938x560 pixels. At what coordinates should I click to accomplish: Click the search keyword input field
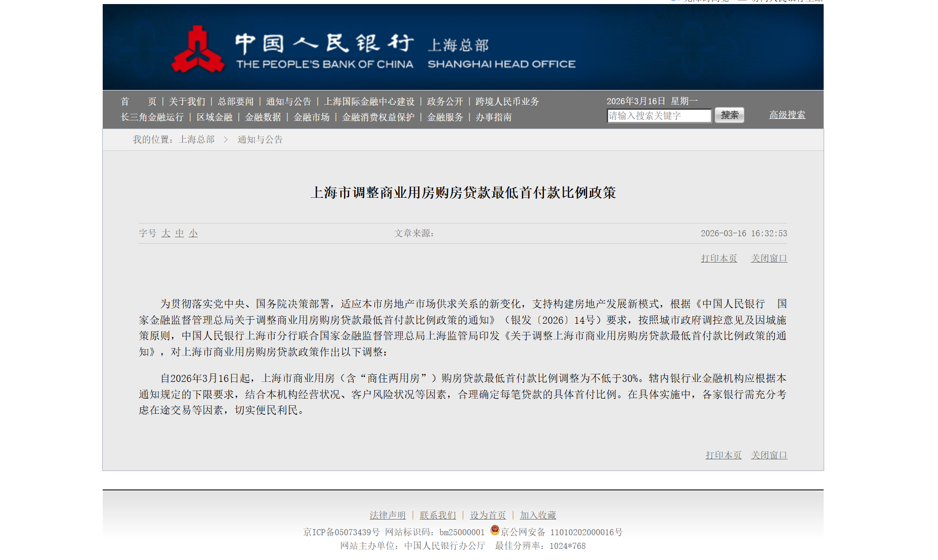coord(658,115)
